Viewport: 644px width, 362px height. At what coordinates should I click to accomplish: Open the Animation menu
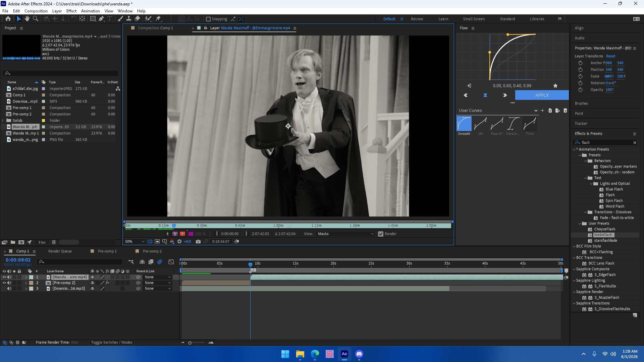90,11
